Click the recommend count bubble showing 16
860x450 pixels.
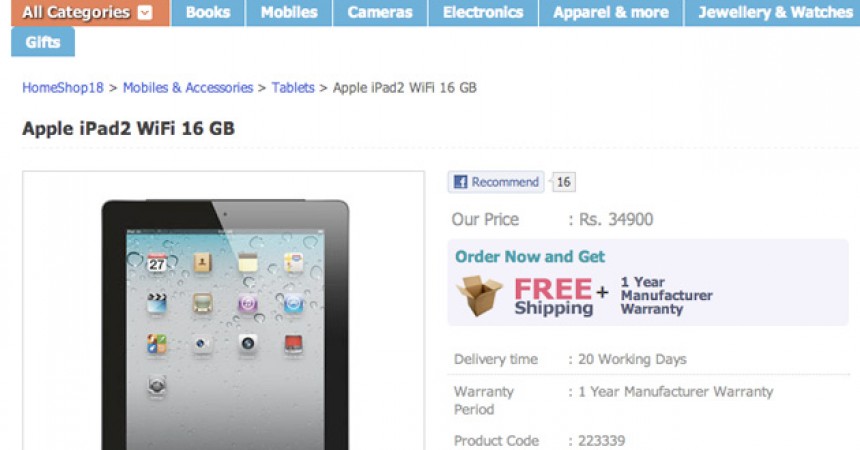[563, 182]
